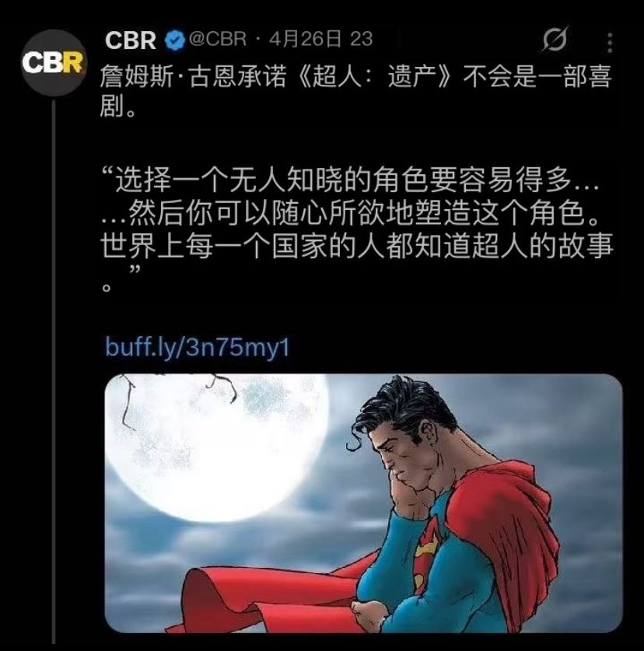Click the CBR display name
Image resolution: width=644 pixels, height=651 pixels.
[x=131, y=40]
